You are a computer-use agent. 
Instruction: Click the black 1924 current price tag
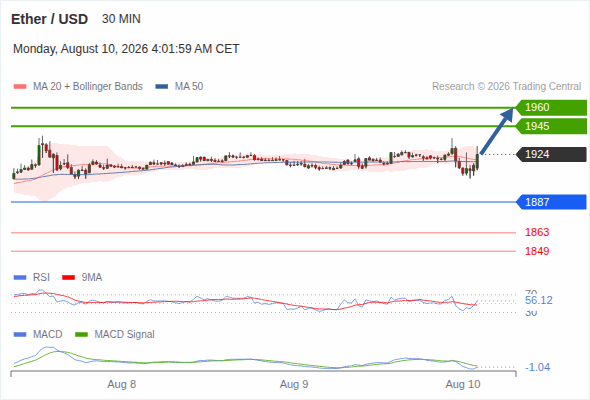(551, 154)
